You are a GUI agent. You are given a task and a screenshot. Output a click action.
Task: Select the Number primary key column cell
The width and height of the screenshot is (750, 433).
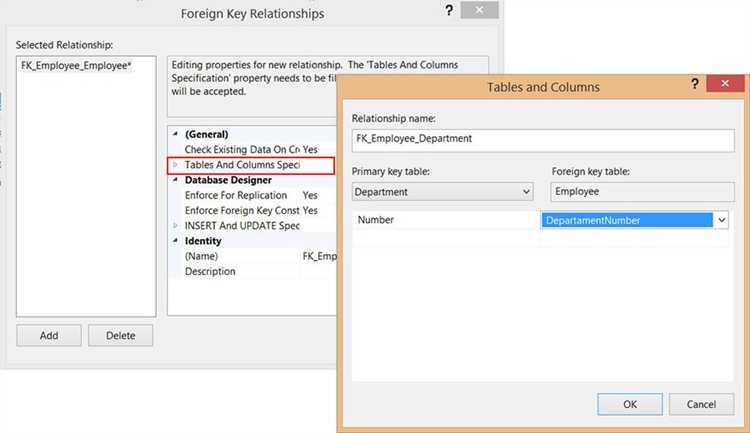pos(446,220)
